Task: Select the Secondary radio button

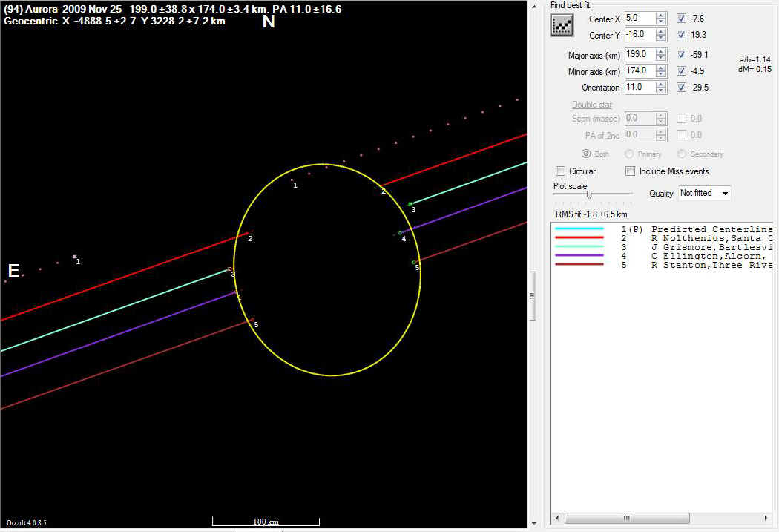Action: click(x=682, y=154)
